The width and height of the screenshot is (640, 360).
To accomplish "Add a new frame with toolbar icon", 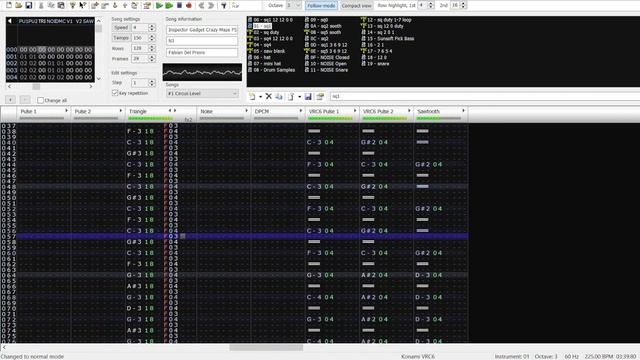I will point(95,5).
